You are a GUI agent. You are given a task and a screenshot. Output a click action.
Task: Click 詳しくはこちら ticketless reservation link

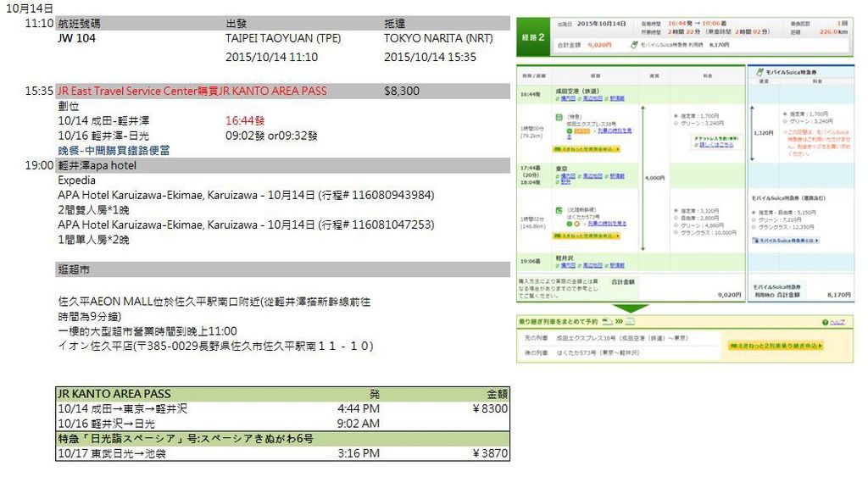pyautogui.click(x=716, y=145)
